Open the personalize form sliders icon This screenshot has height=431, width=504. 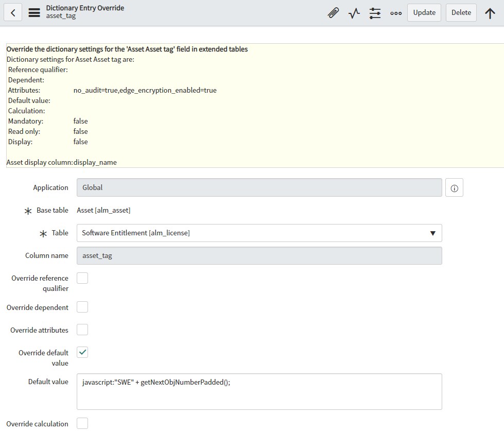pyautogui.click(x=374, y=12)
